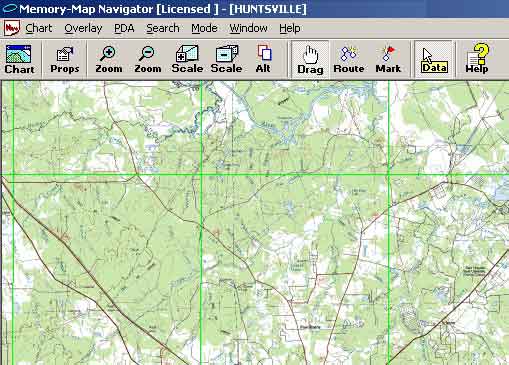Screen dimensions: 509x365
Task: Open the Chart menu
Action: click(x=39, y=28)
